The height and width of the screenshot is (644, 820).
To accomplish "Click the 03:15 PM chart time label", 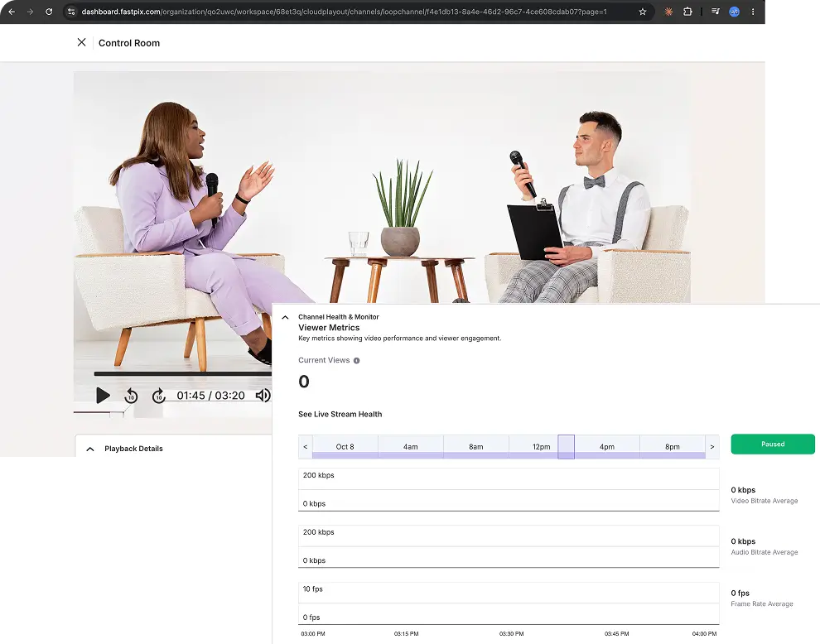I will (x=407, y=633).
